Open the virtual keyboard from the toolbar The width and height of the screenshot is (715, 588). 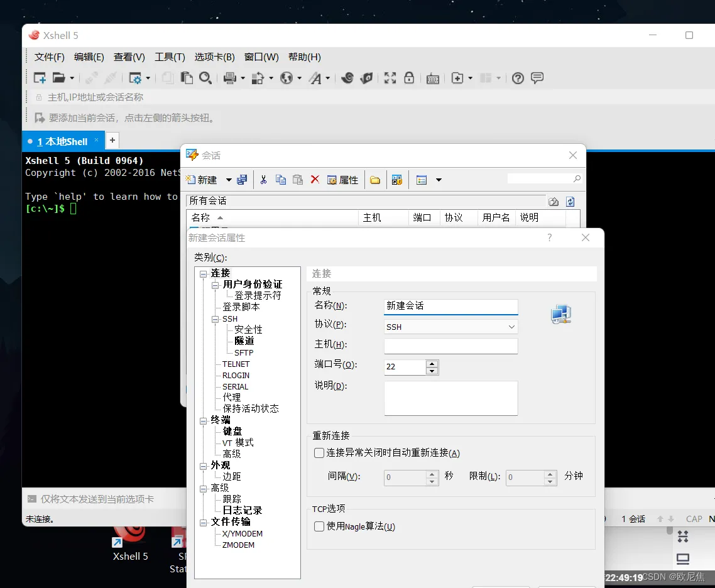pyautogui.click(x=432, y=78)
